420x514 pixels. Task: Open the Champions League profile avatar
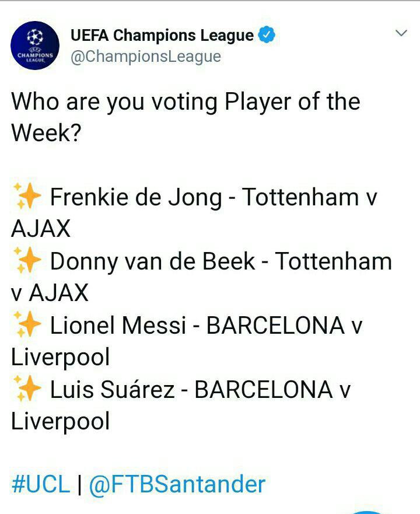[35, 46]
